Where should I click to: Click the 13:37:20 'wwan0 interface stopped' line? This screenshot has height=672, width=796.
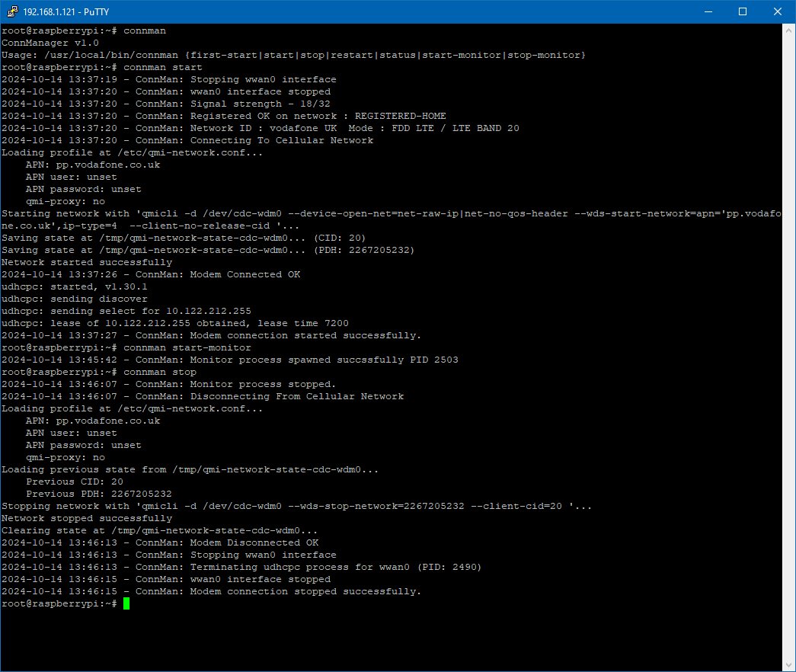(166, 91)
